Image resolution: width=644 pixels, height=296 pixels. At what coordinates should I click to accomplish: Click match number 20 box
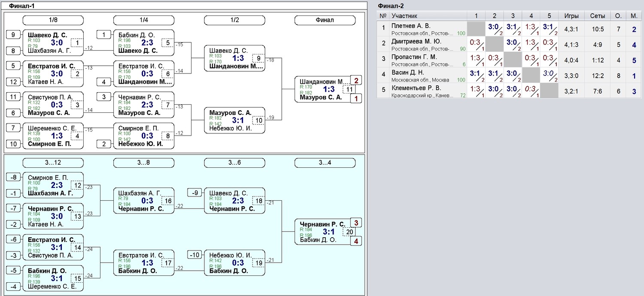click(349, 232)
